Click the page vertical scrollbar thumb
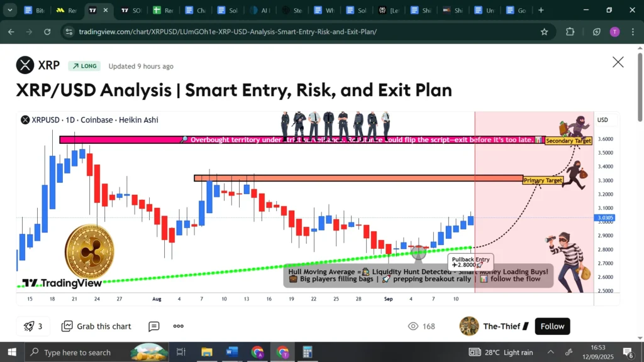Image resolution: width=644 pixels, height=362 pixels. coord(640,87)
